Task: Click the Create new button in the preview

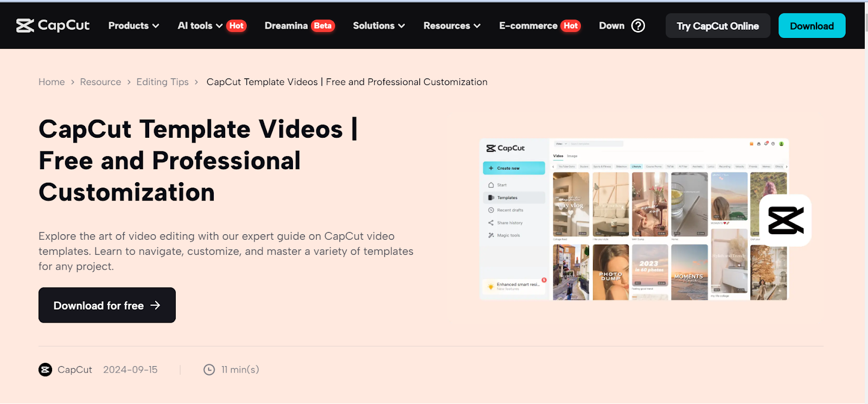Action: point(514,168)
